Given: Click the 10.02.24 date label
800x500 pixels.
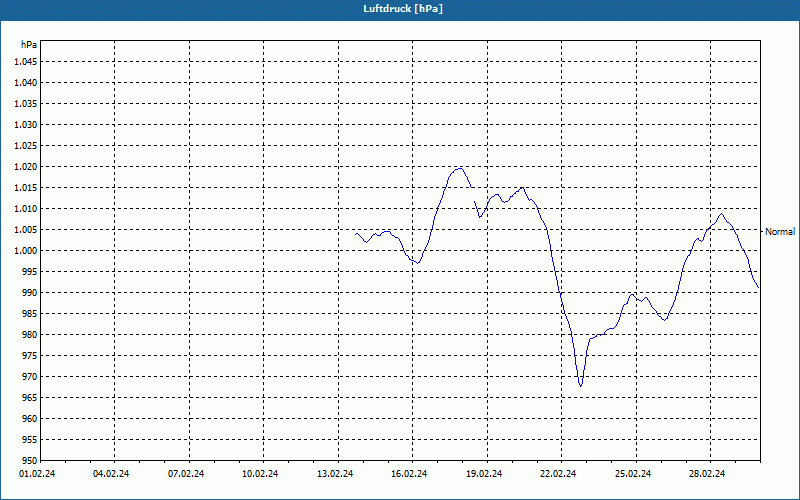Looking at the screenshot, I should click(x=260, y=474).
